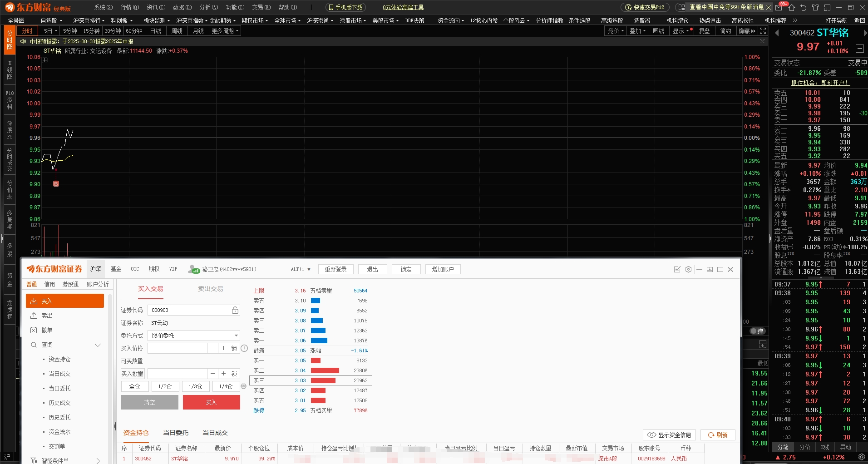
Task: Expand more toolbar items with >> arrow
Action: 795,20
